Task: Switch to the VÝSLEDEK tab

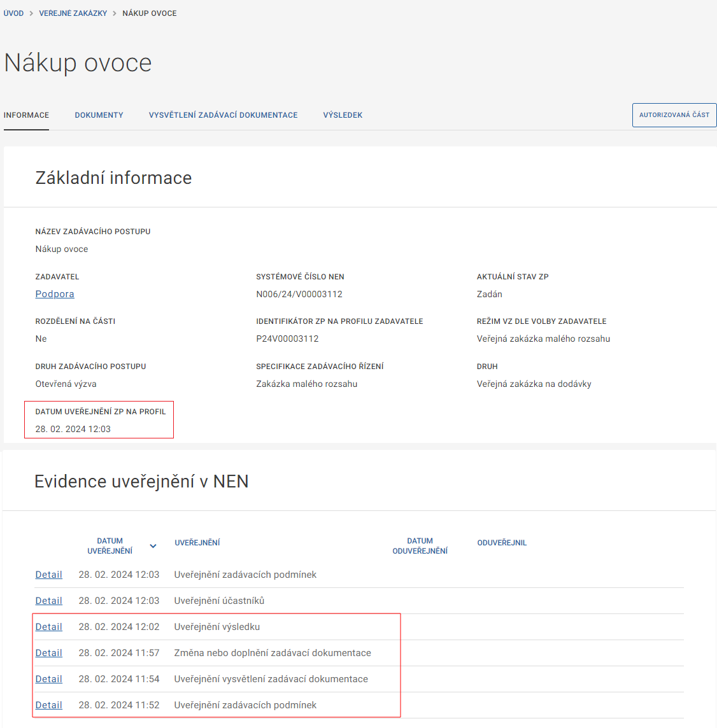Action: tap(343, 115)
